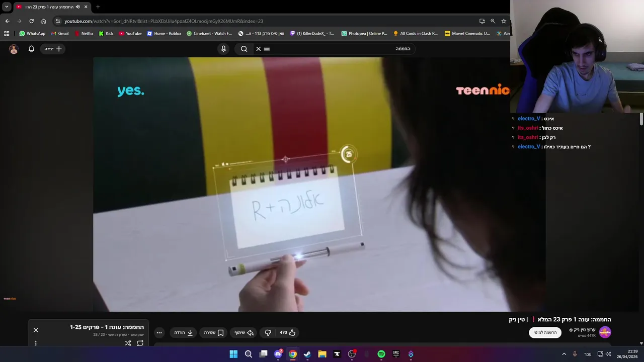The image size is (644, 362).
Task: View site information icon in address bar
Action: [x=58, y=21]
